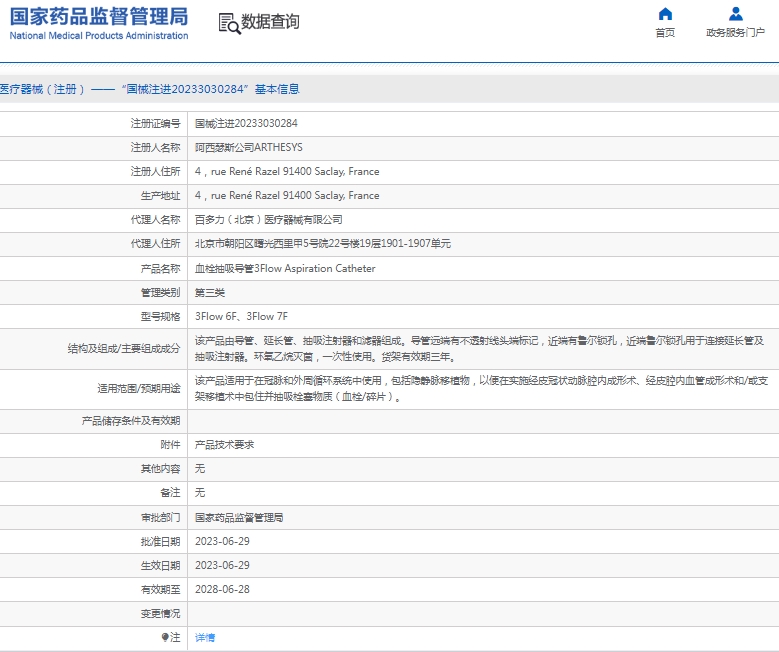The height and width of the screenshot is (652, 779).
Task: Click the 无 value in 备注 row
Action: (x=200, y=492)
